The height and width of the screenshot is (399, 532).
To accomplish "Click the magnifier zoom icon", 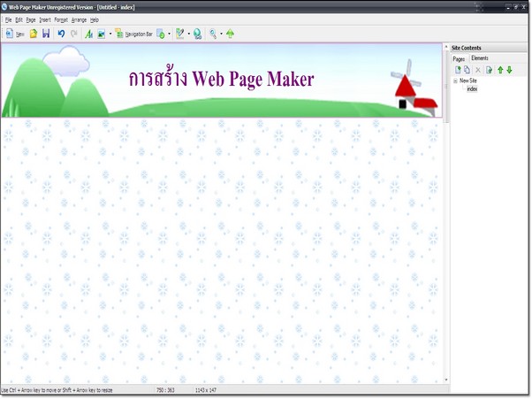I will point(213,34).
